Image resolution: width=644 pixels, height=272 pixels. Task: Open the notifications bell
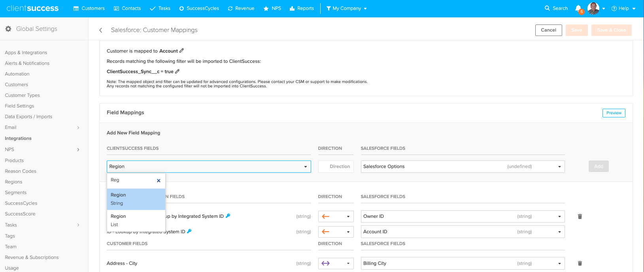point(578,8)
